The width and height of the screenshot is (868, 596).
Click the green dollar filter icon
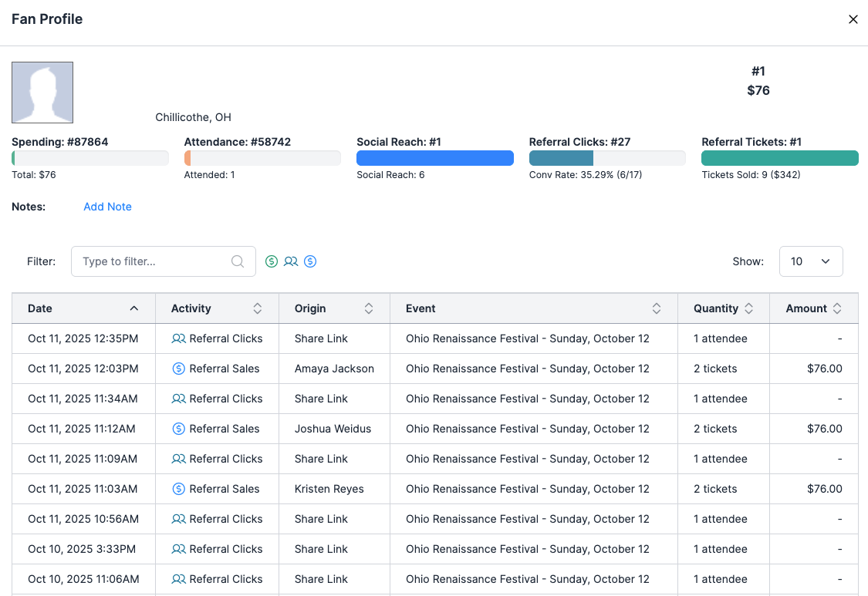(x=272, y=261)
